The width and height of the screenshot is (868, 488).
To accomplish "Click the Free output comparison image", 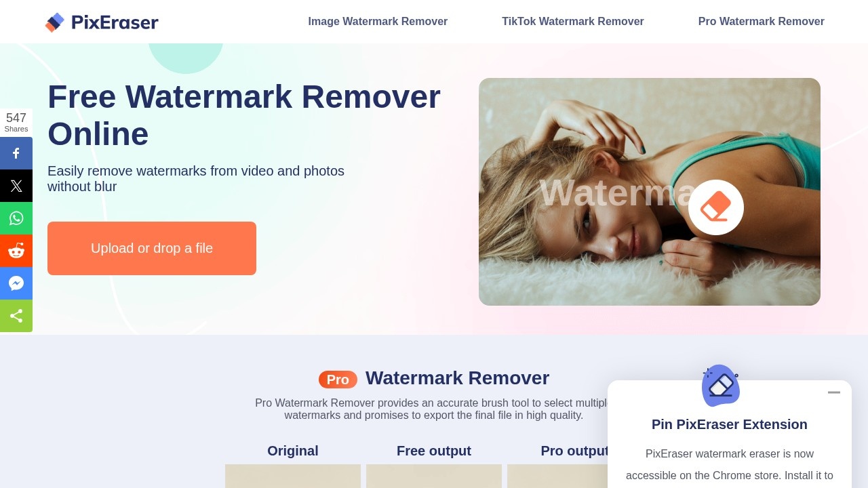I will 434,476.
